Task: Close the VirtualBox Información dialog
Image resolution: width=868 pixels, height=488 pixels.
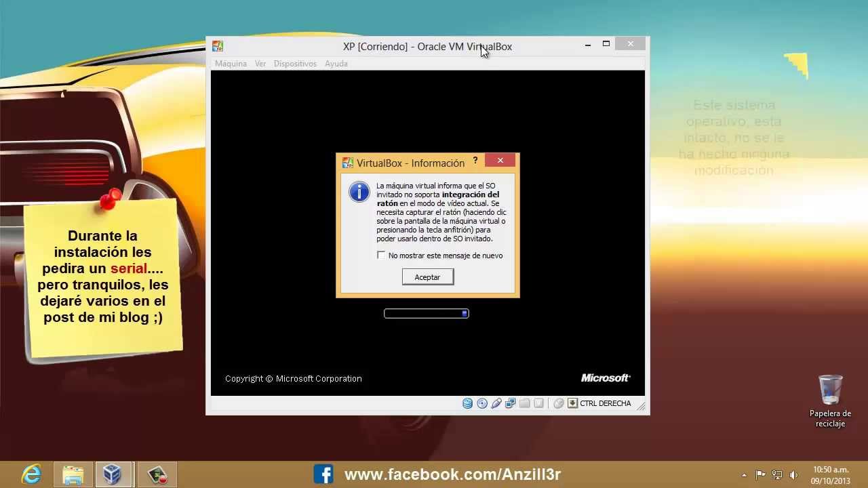Action: coord(500,161)
